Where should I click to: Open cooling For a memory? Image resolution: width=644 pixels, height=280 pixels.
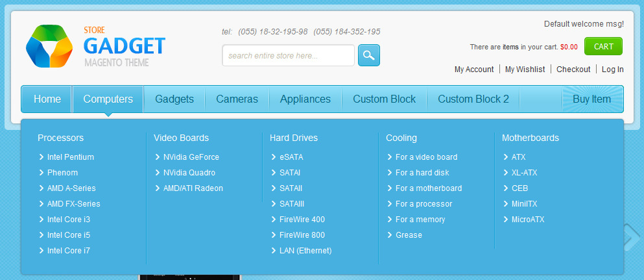point(420,220)
